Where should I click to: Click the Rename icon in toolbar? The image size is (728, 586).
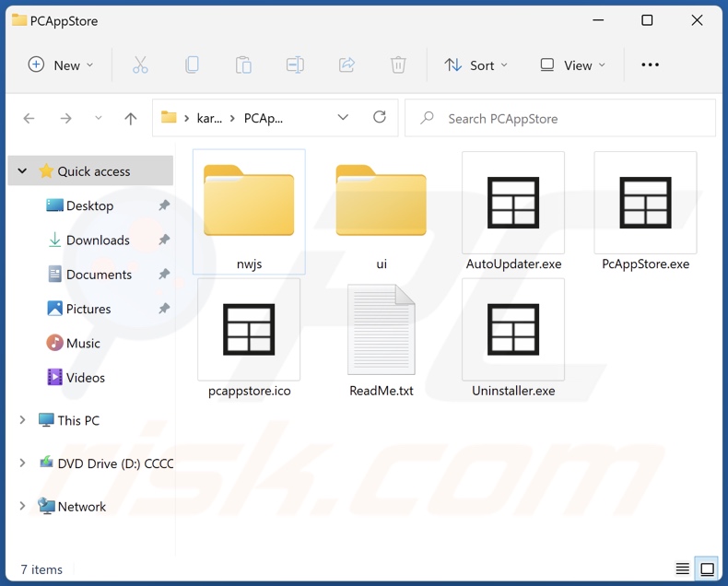pos(295,65)
